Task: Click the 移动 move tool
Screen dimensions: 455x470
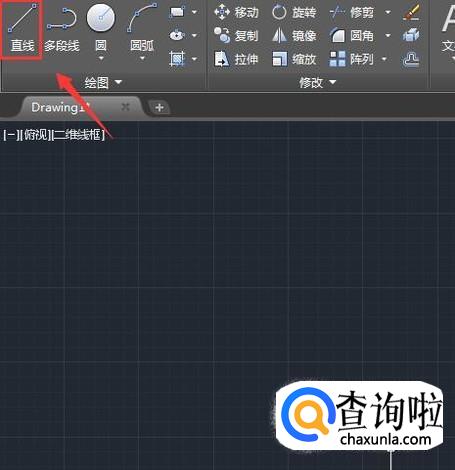Action: (x=236, y=12)
